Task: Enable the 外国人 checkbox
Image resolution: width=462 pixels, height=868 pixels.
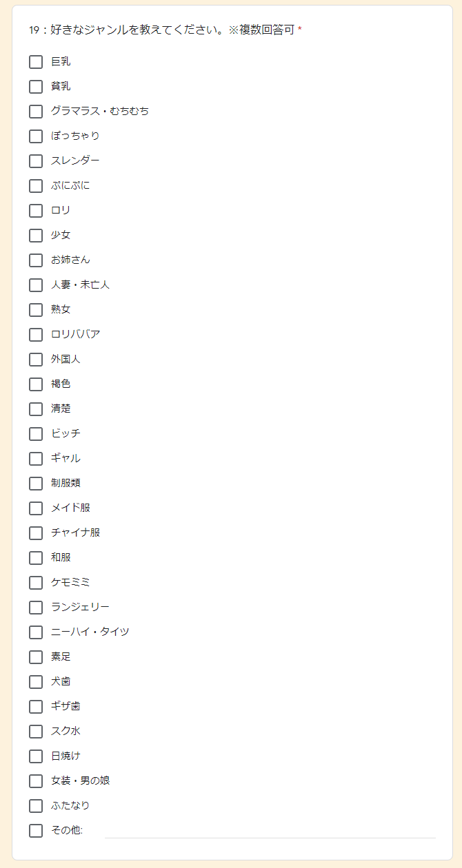Action: 36,360
